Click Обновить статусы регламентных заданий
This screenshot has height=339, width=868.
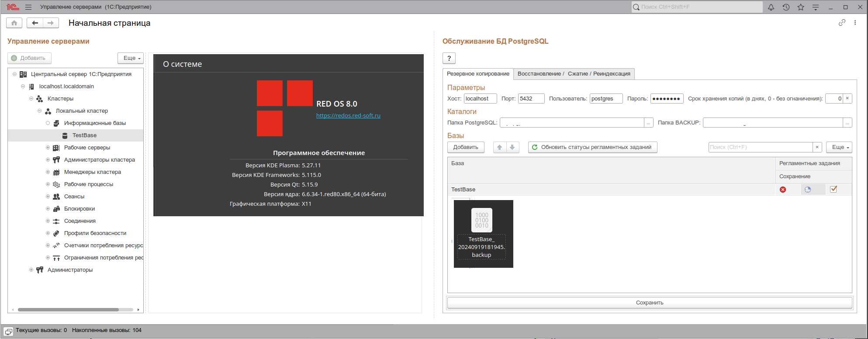[592, 147]
